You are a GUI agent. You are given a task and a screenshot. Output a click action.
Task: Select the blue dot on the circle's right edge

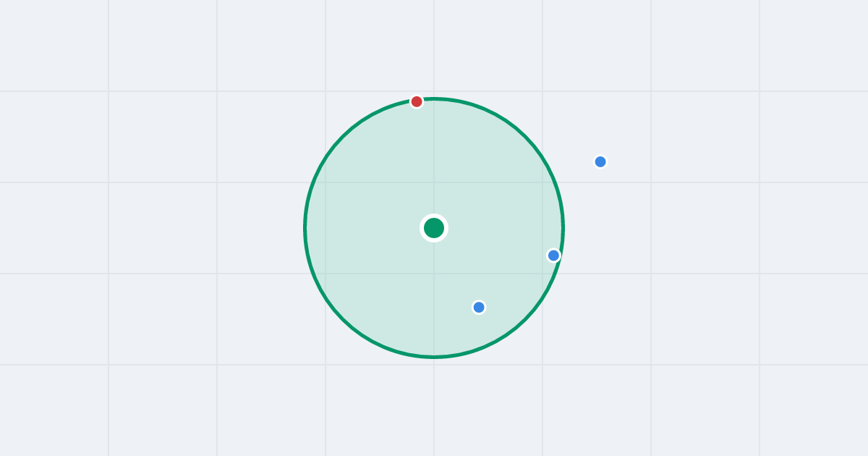(x=553, y=256)
